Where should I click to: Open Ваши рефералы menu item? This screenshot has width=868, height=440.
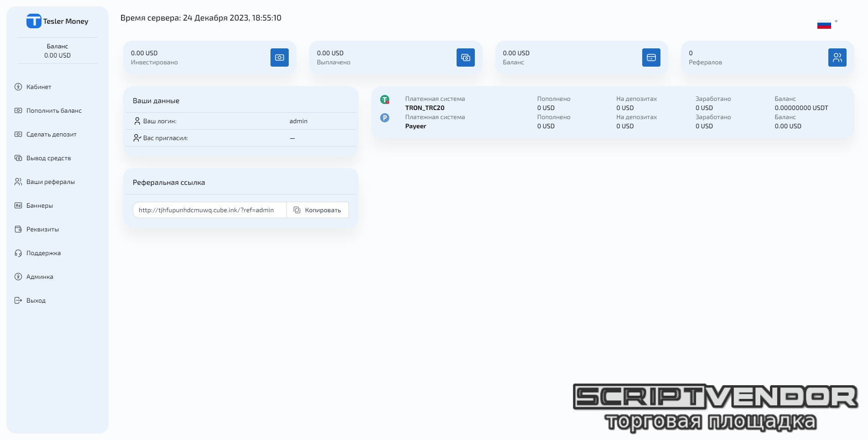pos(51,182)
